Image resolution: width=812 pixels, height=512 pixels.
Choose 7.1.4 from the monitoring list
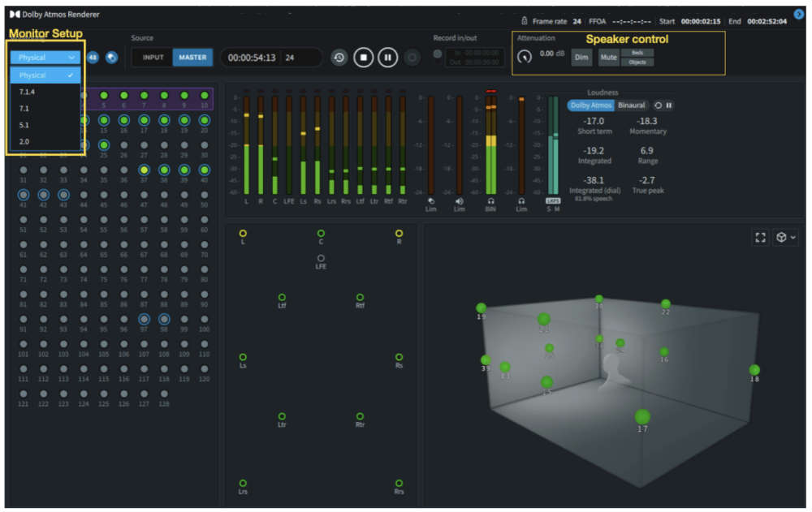[28, 92]
